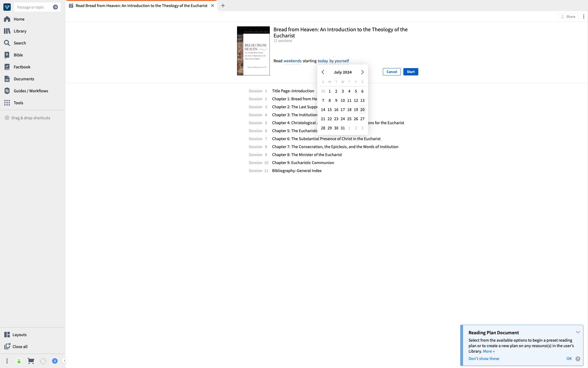Open bottom-left three-dot app menu
The image size is (588, 368).
(x=7, y=361)
